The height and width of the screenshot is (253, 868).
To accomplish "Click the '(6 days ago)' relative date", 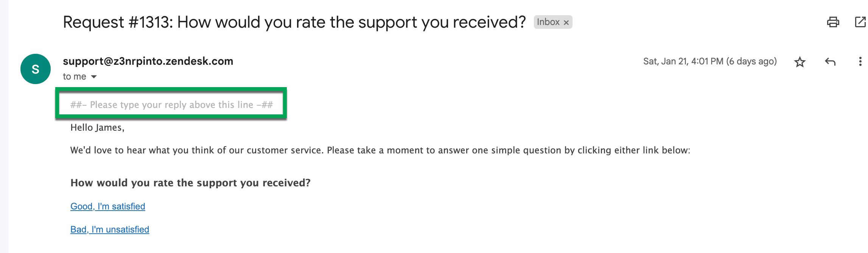I will [751, 61].
